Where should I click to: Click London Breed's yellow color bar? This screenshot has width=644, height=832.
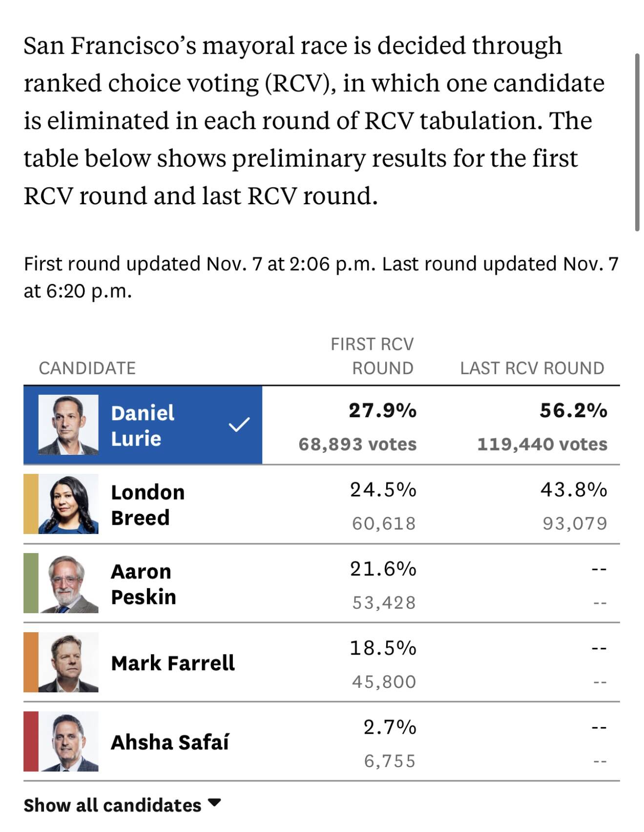(x=31, y=504)
